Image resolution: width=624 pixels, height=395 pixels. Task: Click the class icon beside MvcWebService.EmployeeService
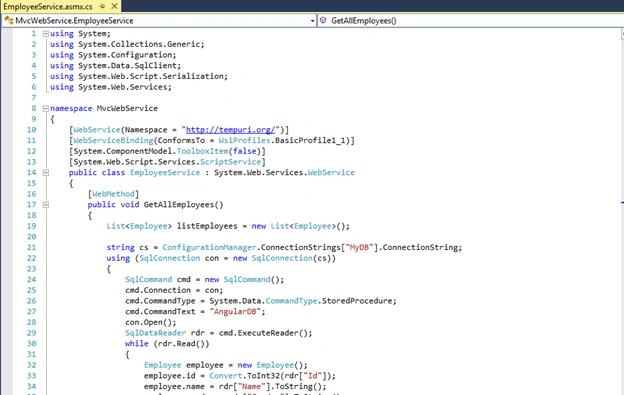coord(9,20)
